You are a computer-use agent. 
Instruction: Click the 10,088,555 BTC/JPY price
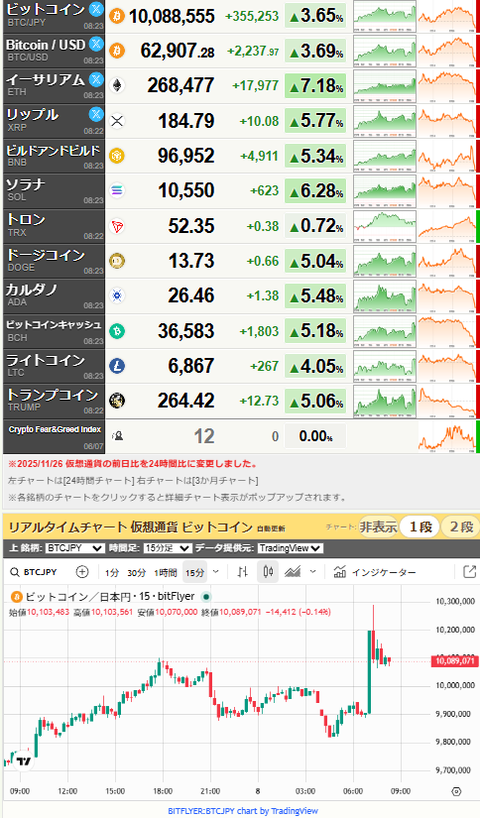[x=172, y=16]
